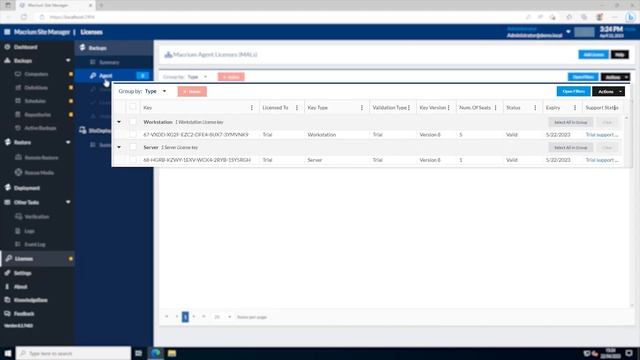Open Task View on the taskbar

click(x=138, y=353)
